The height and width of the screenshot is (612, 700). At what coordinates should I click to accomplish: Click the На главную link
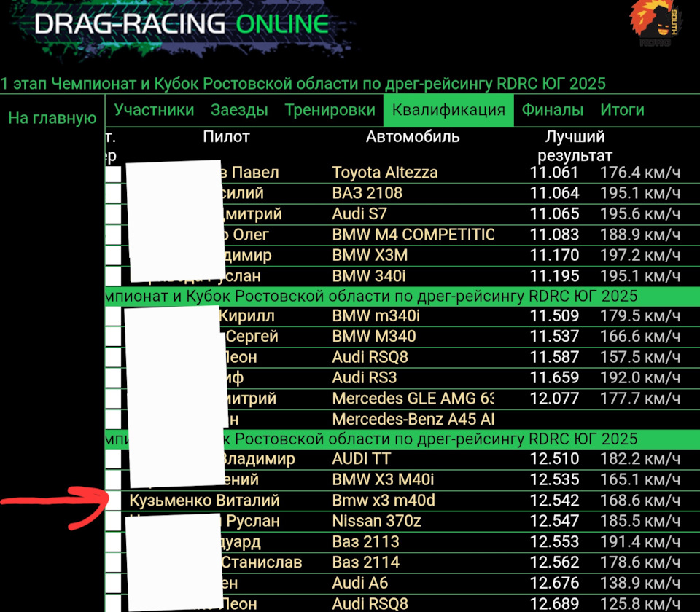(x=52, y=118)
